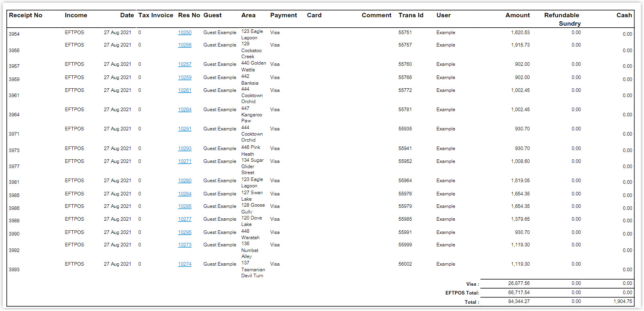Click the Tax Invoice column header
The width and height of the screenshot is (644, 311).
point(156,15)
